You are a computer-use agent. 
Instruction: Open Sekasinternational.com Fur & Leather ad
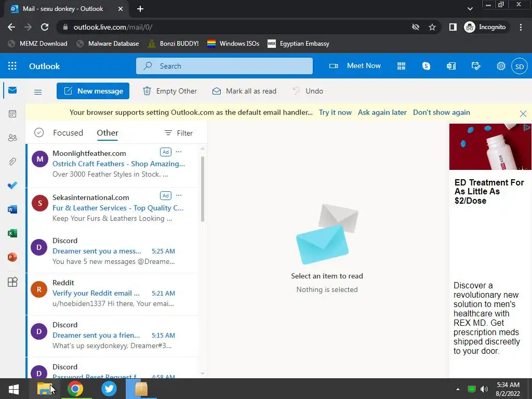pyautogui.click(x=113, y=209)
